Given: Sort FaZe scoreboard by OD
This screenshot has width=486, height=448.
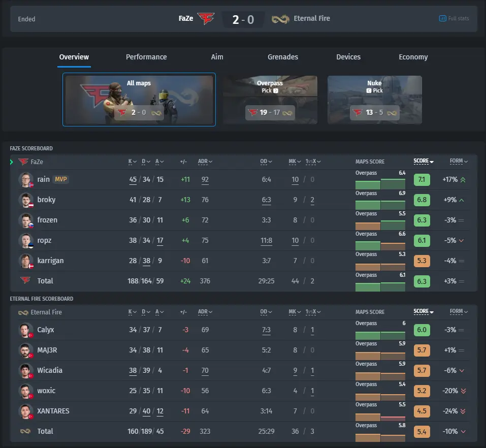Looking at the screenshot, I should pos(266,162).
